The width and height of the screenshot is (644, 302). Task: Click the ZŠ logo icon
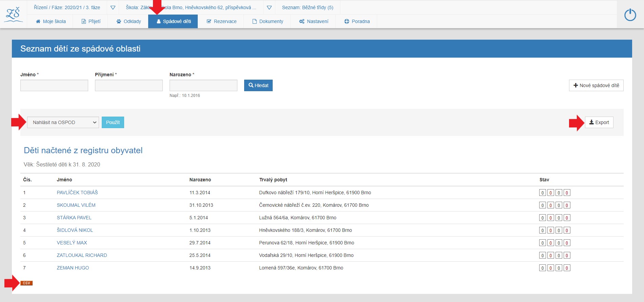pyautogui.click(x=13, y=15)
